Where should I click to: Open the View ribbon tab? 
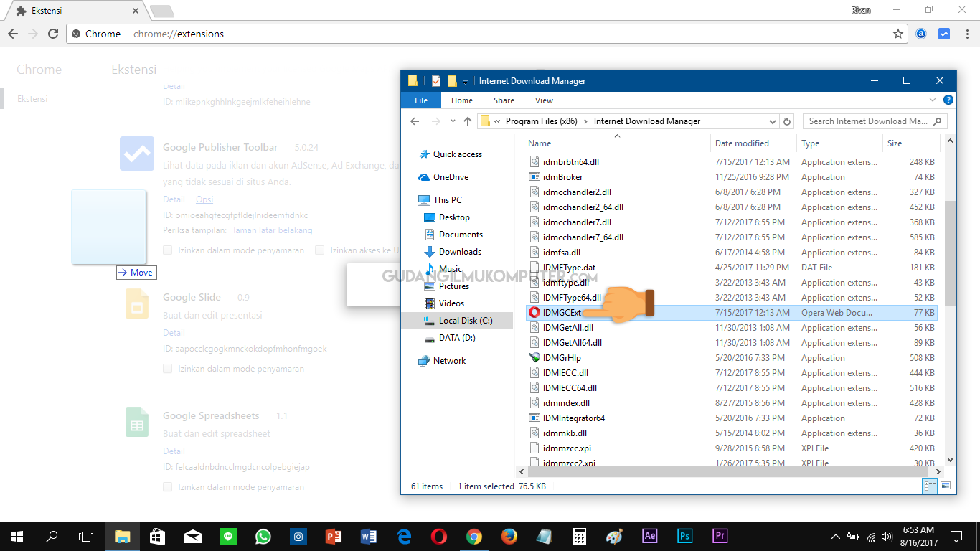coord(544,100)
